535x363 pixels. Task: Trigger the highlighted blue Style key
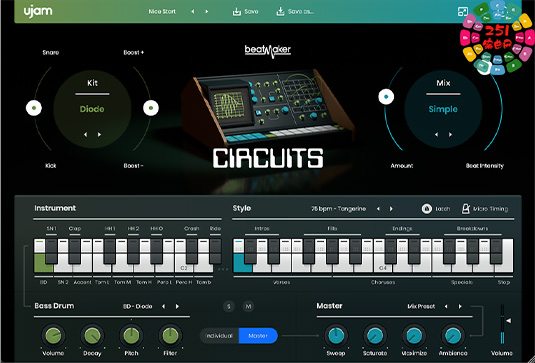coord(242,263)
